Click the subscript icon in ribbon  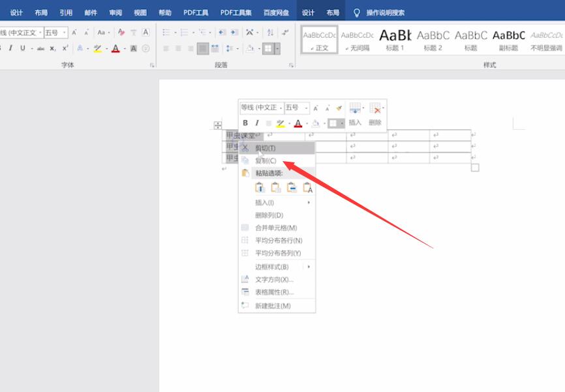53,48
